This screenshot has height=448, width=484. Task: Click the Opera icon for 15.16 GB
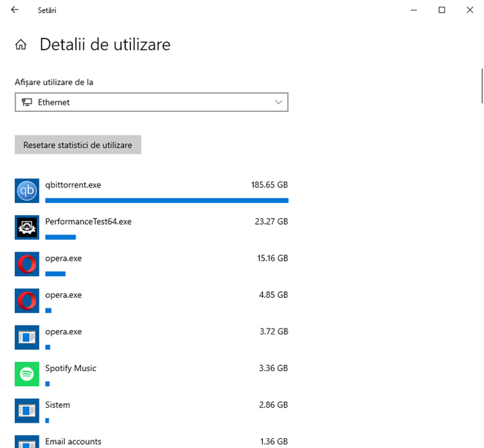tap(27, 264)
